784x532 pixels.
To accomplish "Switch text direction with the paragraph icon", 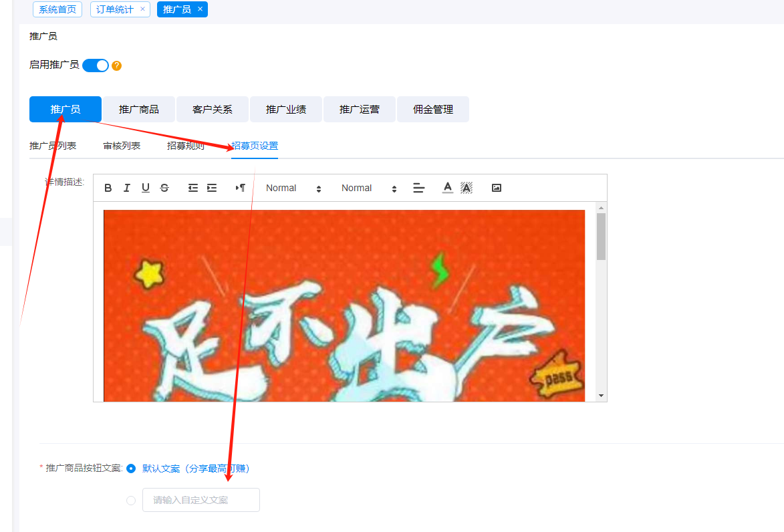I will (x=241, y=188).
